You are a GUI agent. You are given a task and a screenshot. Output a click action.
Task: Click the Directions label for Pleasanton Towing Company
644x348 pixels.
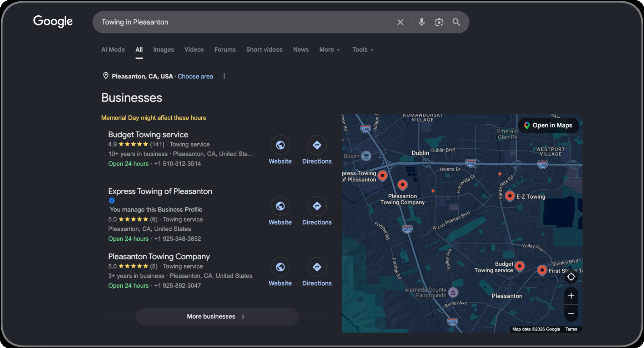click(x=317, y=283)
